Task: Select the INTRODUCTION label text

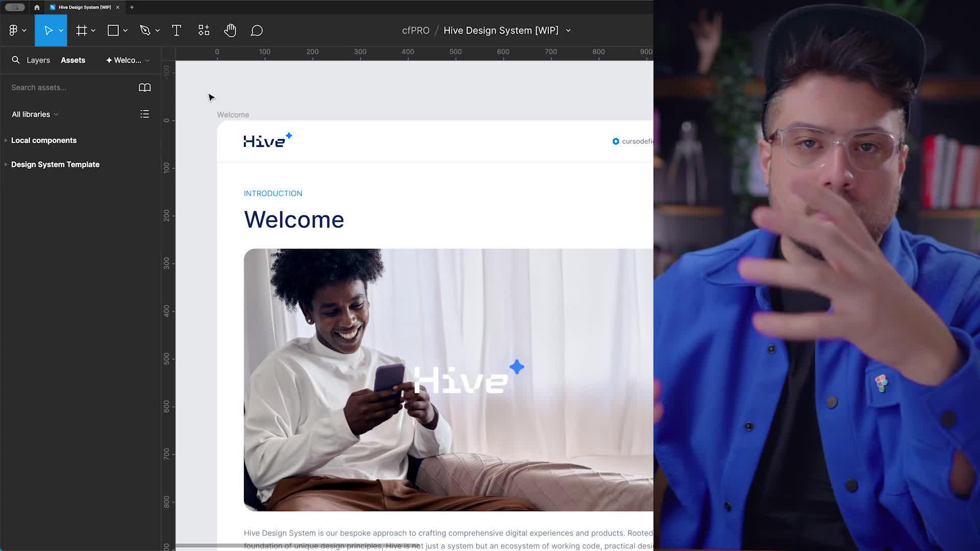Action: [273, 193]
